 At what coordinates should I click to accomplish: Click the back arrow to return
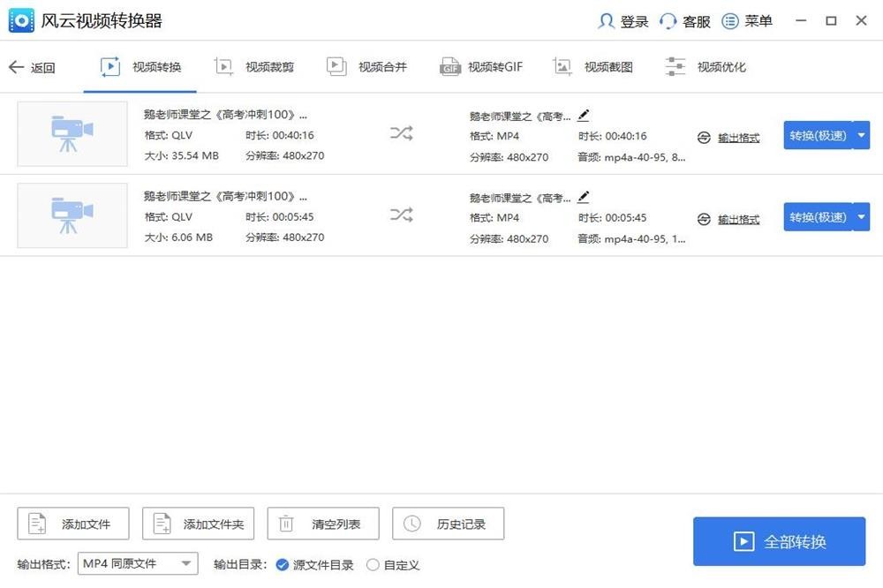(x=16, y=67)
